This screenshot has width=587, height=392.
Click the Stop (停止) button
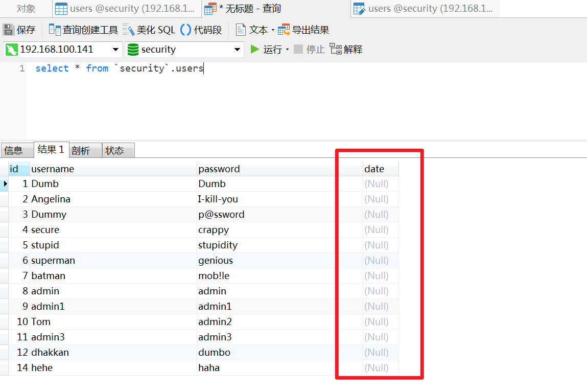(x=309, y=49)
